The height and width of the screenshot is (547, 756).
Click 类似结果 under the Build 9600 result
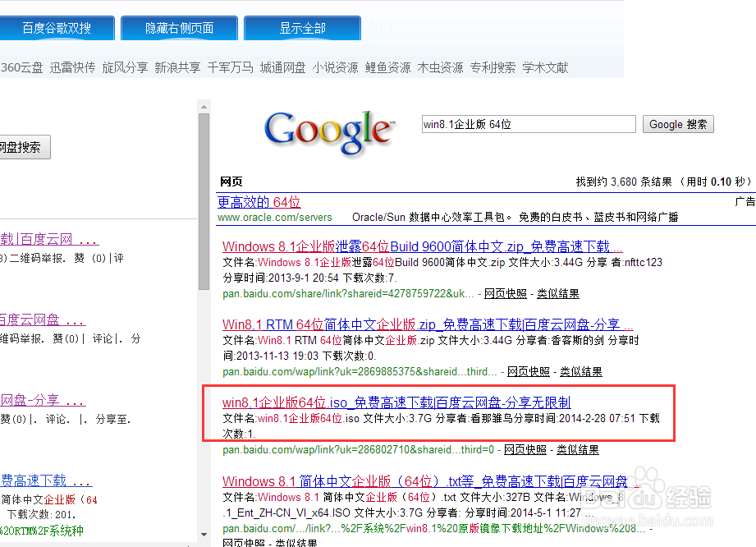(558, 293)
